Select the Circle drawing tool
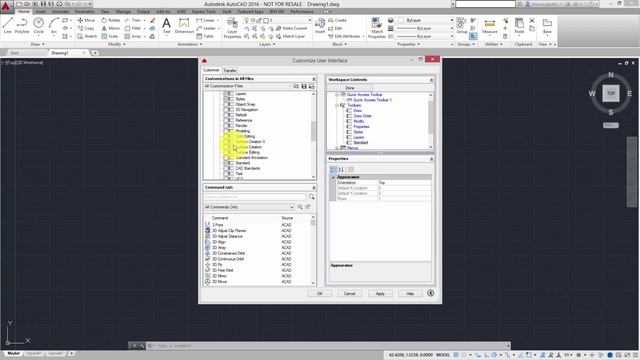Screen dimensions: 640x360 coord(38,26)
